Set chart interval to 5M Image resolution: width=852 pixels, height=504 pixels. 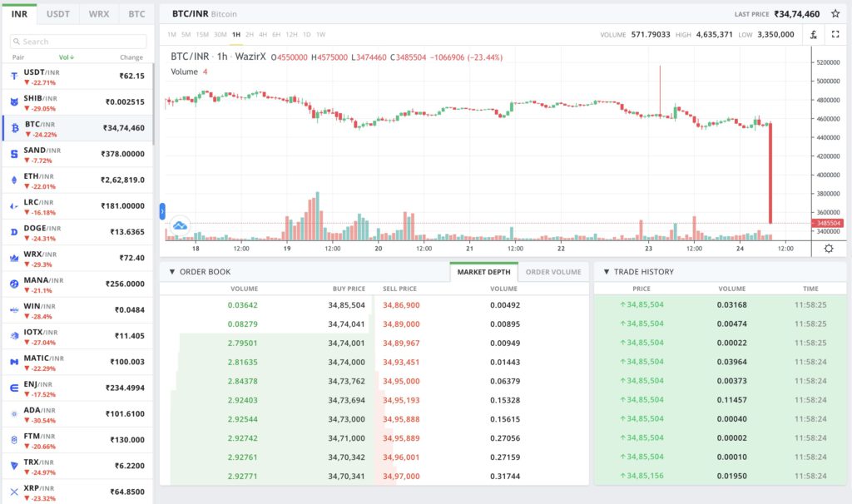(x=186, y=35)
